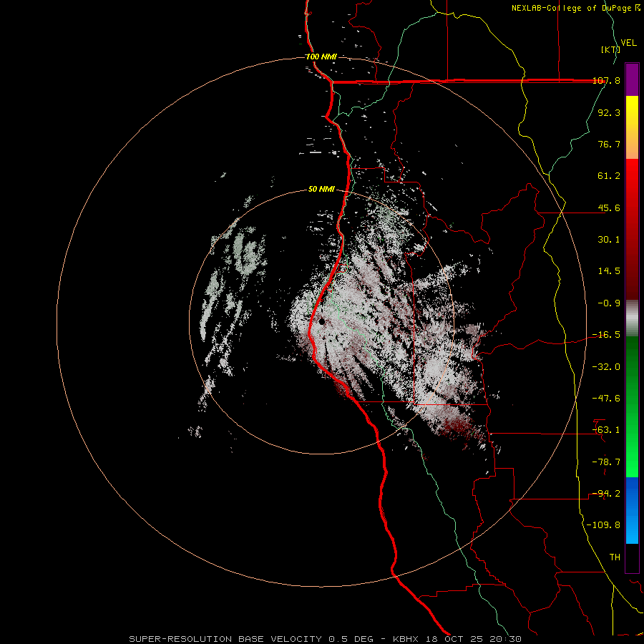
Task: Click the 76.7 velocity scale value
Action: pos(609,144)
